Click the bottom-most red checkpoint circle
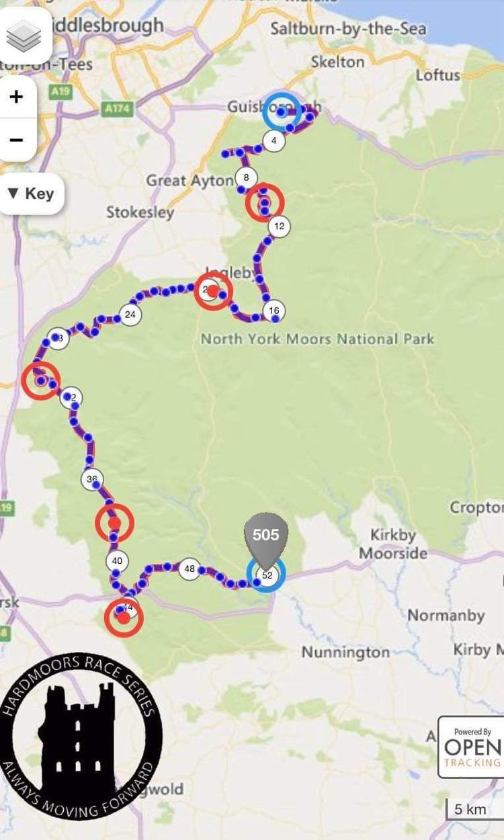The image size is (504, 840). (x=124, y=617)
